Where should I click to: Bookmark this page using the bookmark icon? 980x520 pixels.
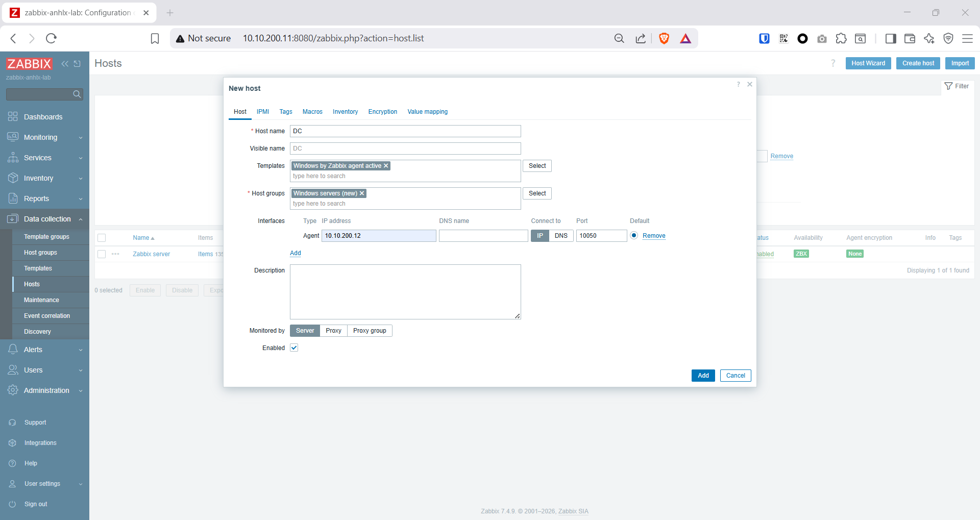pos(155,38)
